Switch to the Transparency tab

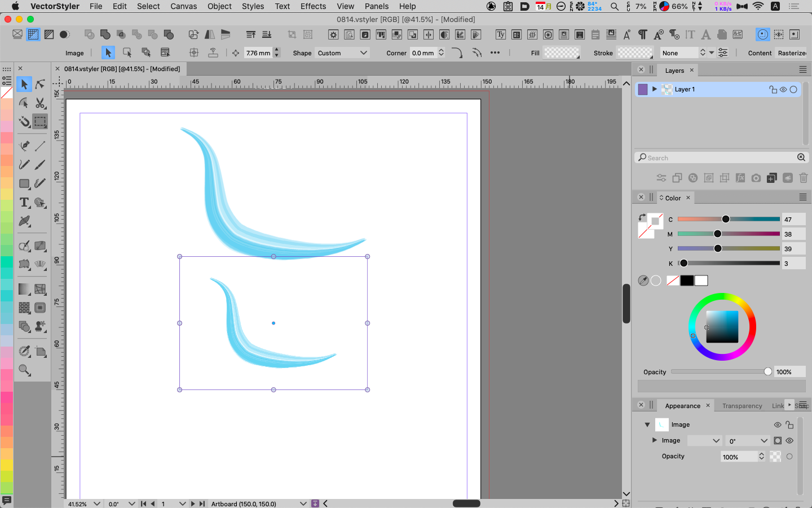pyautogui.click(x=742, y=406)
